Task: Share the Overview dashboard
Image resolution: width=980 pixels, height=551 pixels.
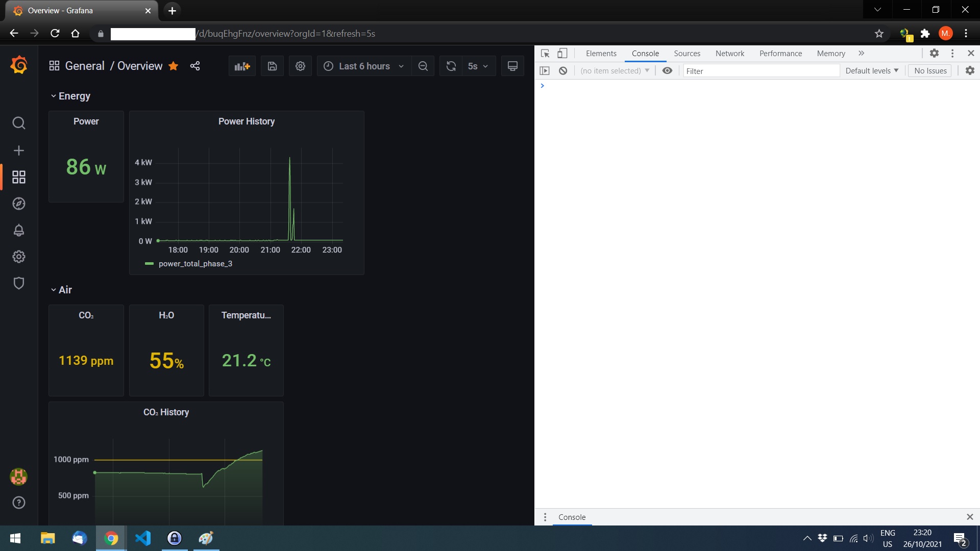Action: [195, 66]
